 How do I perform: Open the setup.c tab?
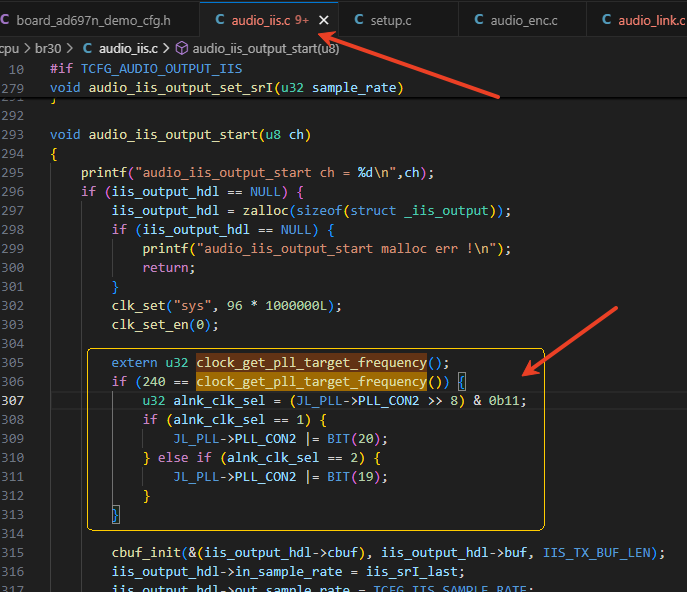391,20
